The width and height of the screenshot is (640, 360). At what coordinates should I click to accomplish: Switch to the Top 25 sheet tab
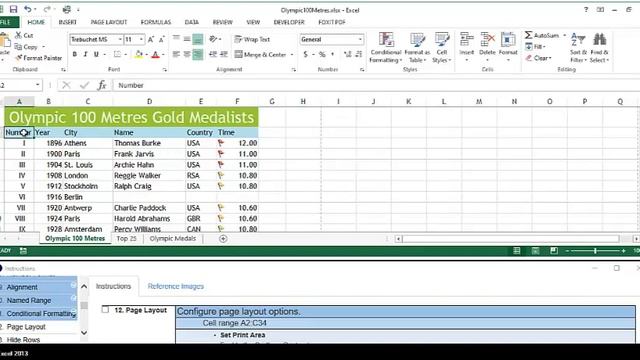[127, 239]
